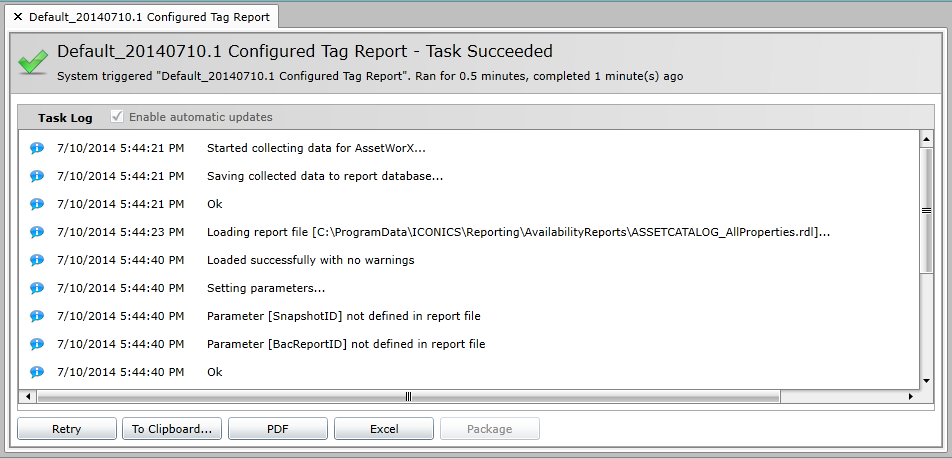The image size is (952, 459).
Task: Click info icon beside 'Setting parameters...' entry
Action: coord(37,288)
